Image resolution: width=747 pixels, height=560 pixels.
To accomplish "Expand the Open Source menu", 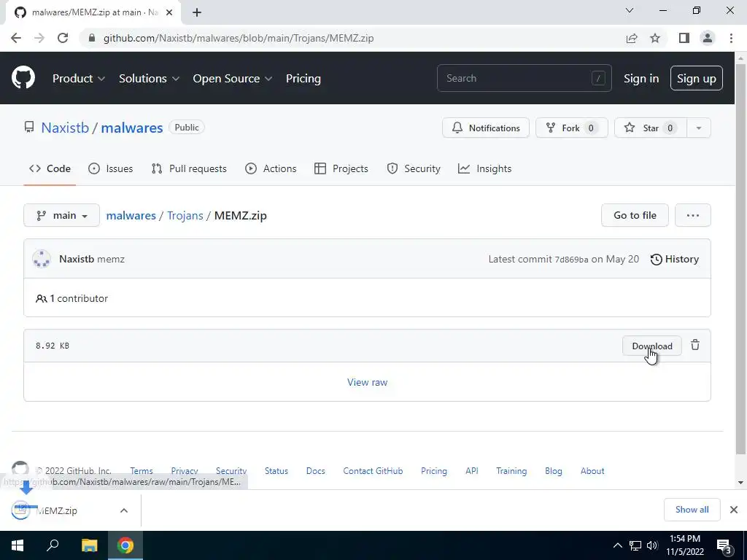I will point(233,78).
